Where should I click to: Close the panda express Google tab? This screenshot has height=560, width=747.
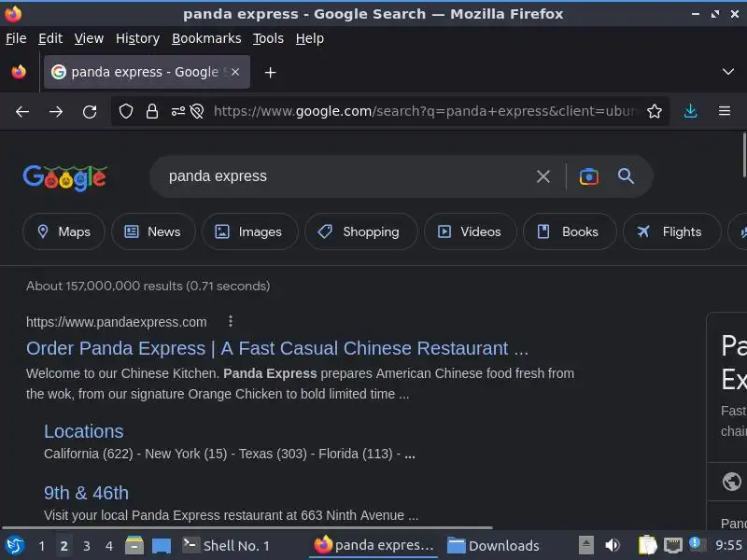[x=235, y=72]
